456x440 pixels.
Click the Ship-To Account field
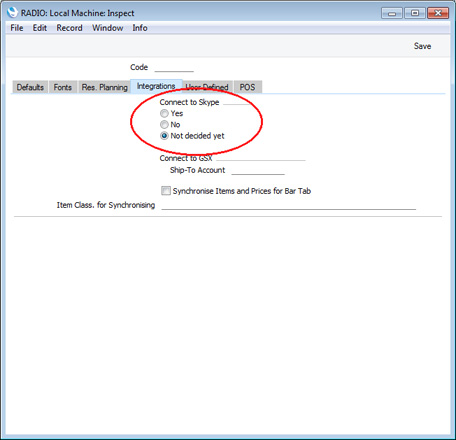click(258, 170)
